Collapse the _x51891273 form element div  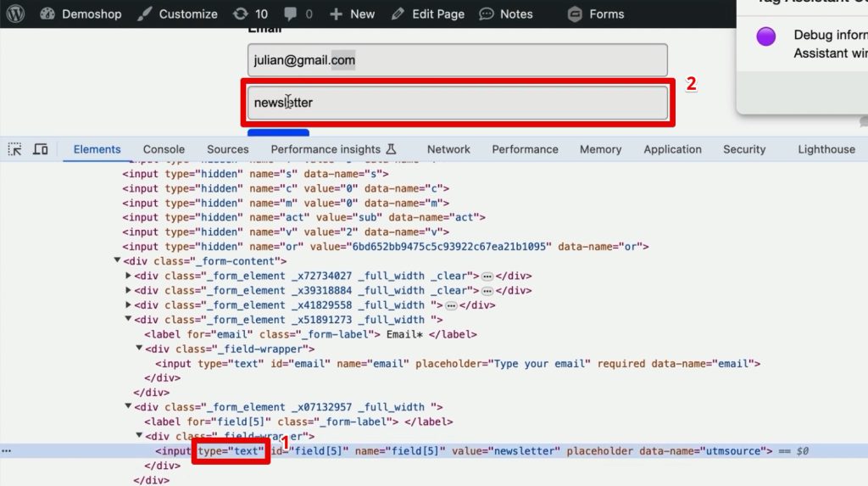[x=128, y=319]
